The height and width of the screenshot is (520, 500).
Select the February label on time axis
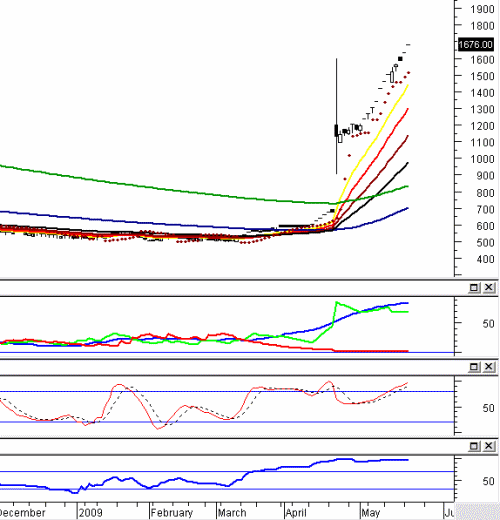pos(172,512)
